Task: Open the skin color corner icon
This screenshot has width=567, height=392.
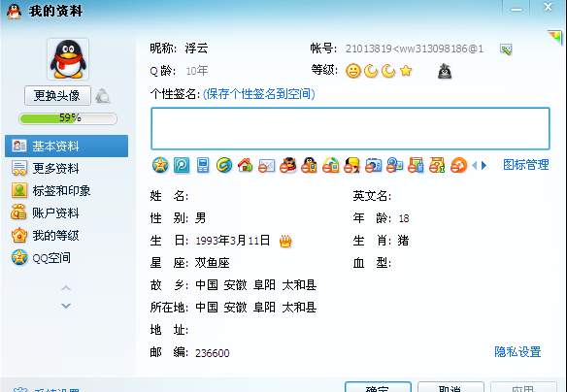Action: [x=554, y=37]
